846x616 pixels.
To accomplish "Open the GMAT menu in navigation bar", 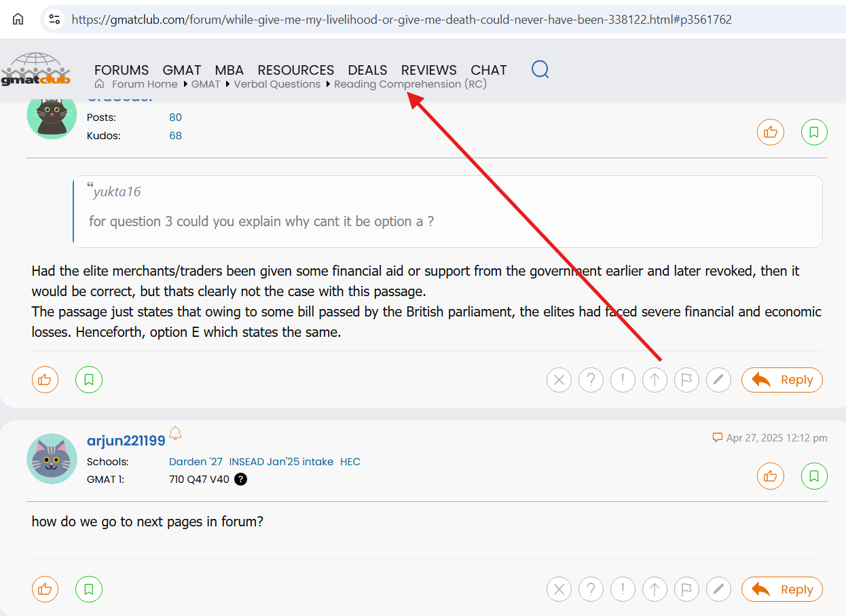I will click(182, 70).
